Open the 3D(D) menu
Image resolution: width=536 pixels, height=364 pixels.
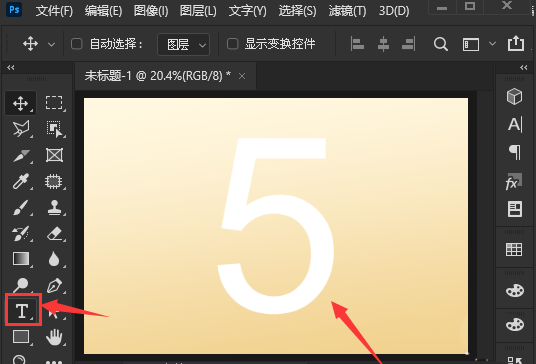click(394, 11)
